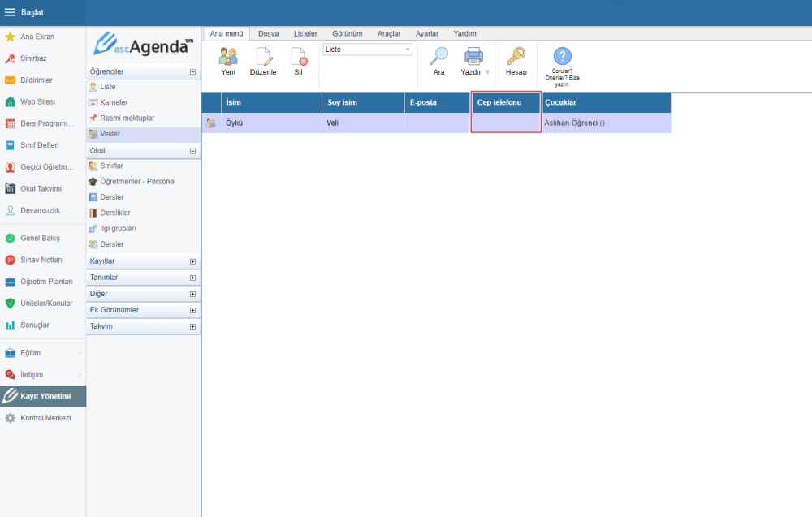Expand the Tanımlar section

[x=192, y=278]
